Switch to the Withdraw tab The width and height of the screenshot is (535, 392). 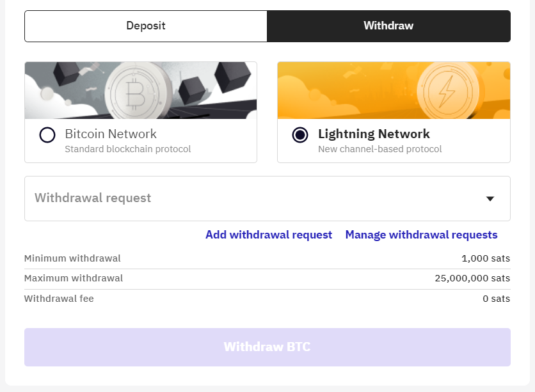click(388, 26)
